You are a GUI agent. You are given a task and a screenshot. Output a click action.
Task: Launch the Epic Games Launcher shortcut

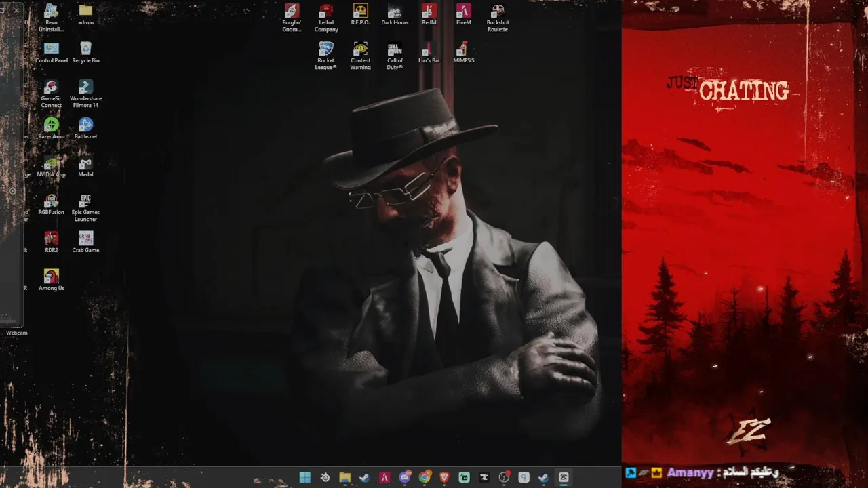click(x=85, y=207)
